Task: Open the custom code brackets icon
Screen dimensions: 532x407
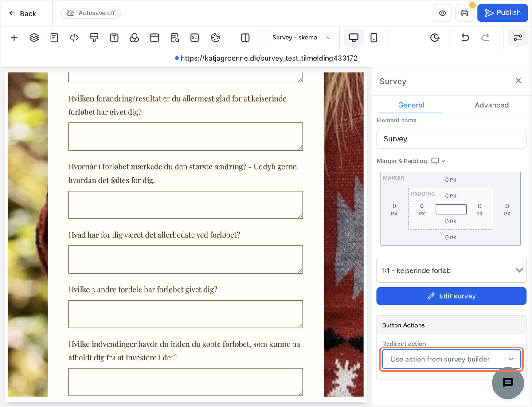Action: click(x=74, y=38)
